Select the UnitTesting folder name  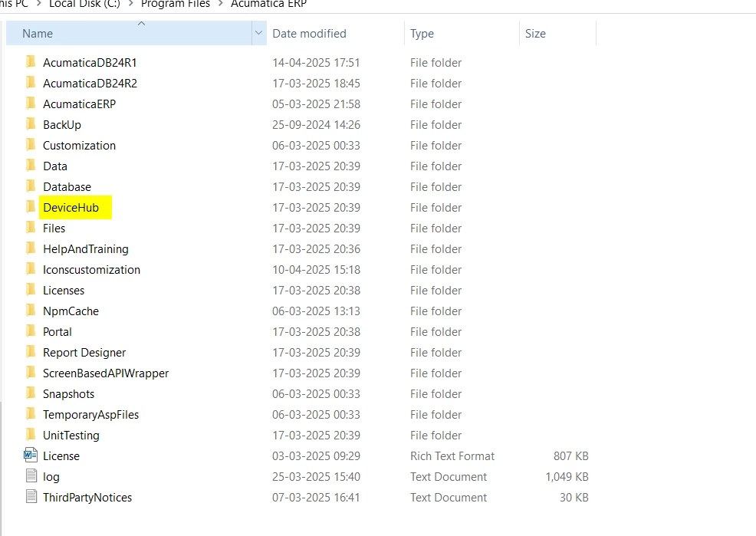point(71,436)
